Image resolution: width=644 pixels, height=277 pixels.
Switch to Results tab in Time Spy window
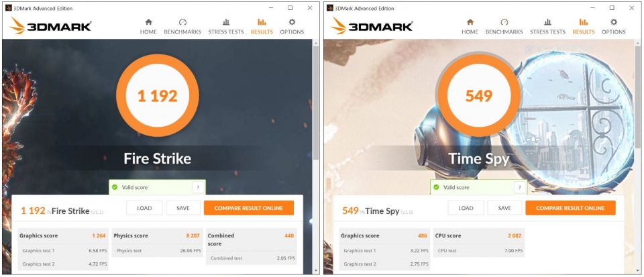[583, 27]
